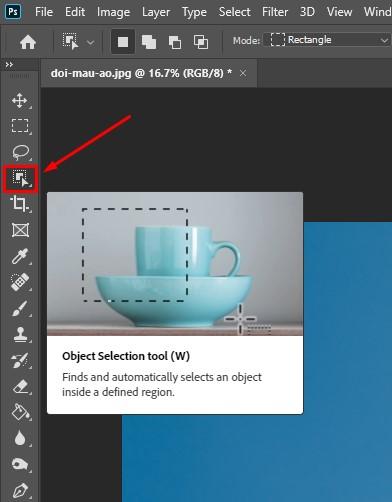
Task: Open the Filter menu
Action: point(275,12)
